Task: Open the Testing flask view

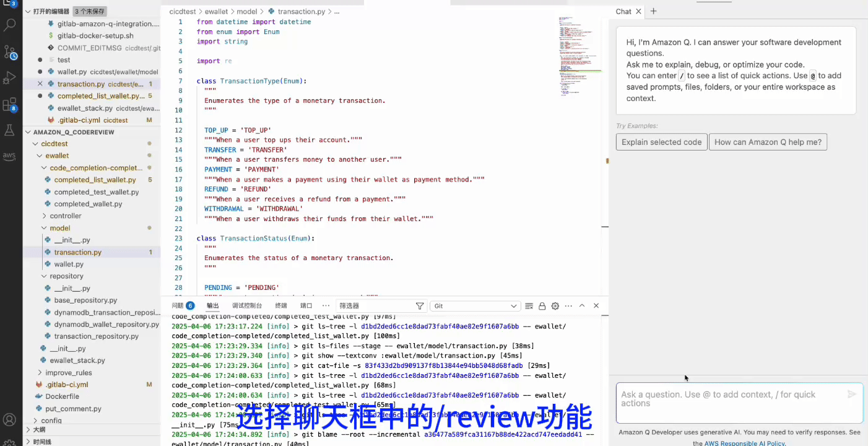Action: coord(10,130)
